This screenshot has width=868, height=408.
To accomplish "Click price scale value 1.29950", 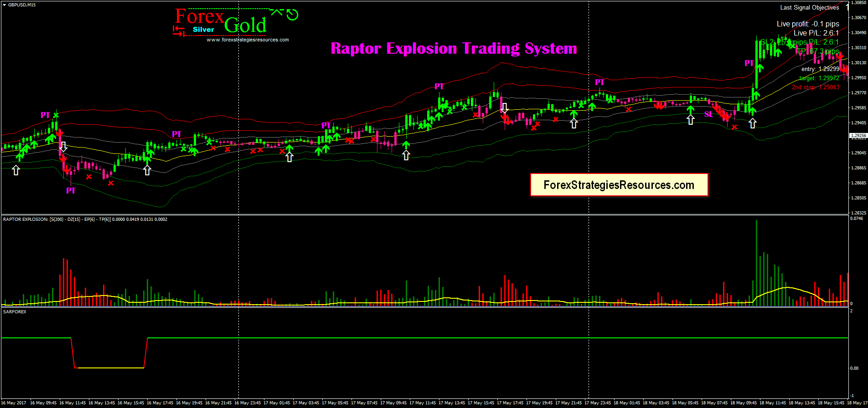I will click(x=859, y=78).
